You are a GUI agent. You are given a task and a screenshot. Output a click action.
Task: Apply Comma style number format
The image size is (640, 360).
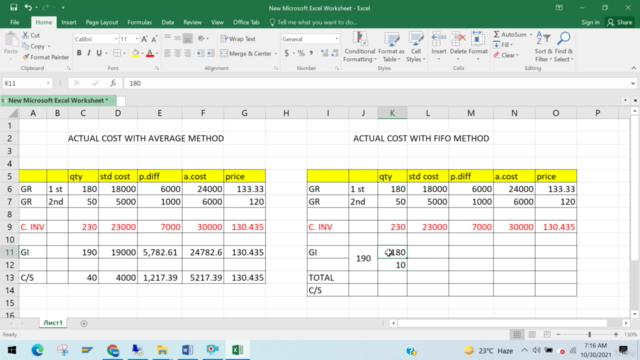[311, 53]
